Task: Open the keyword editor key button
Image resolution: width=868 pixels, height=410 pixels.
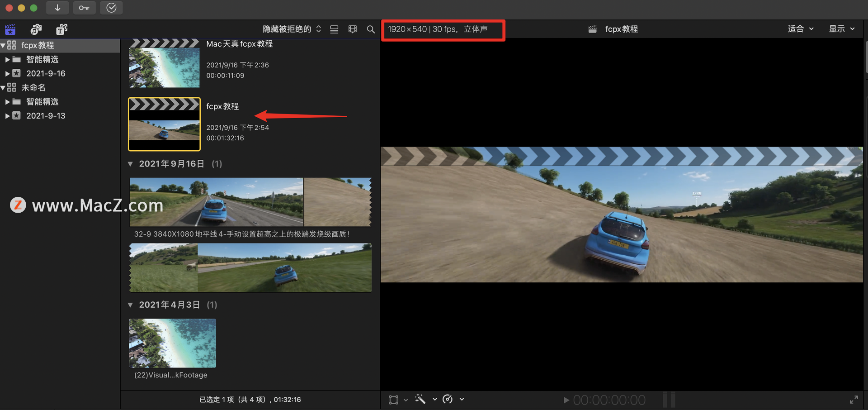Action: coord(85,8)
